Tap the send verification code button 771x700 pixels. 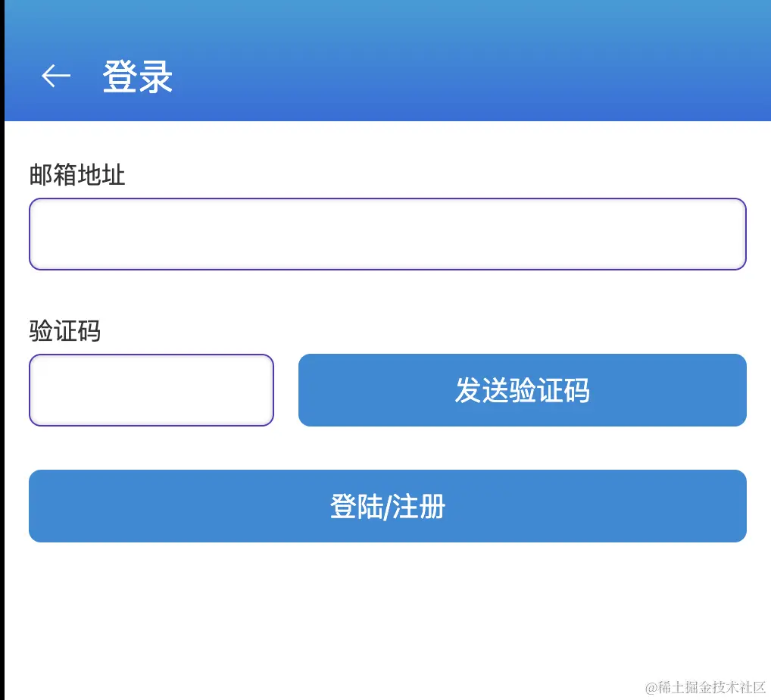(x=522, y=389)
